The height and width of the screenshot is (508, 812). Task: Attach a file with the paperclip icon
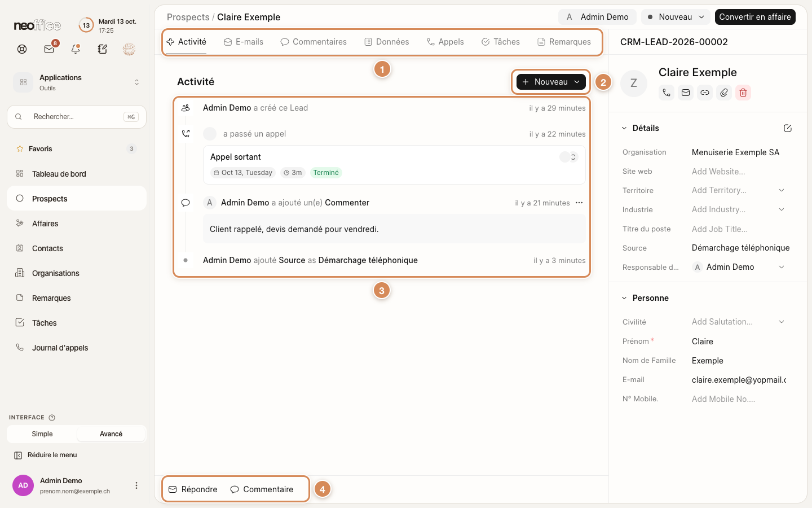coord(724,93)
